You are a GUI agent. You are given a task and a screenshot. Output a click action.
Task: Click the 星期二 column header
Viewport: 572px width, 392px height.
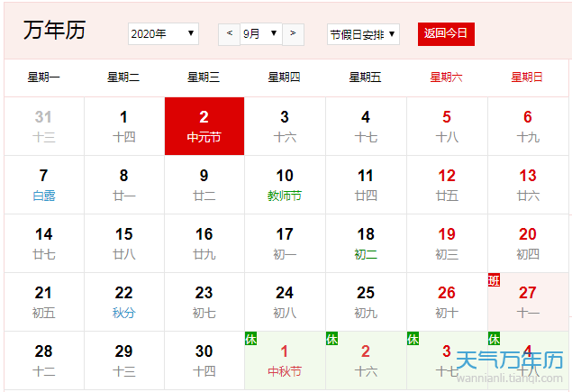click(123, 77)
